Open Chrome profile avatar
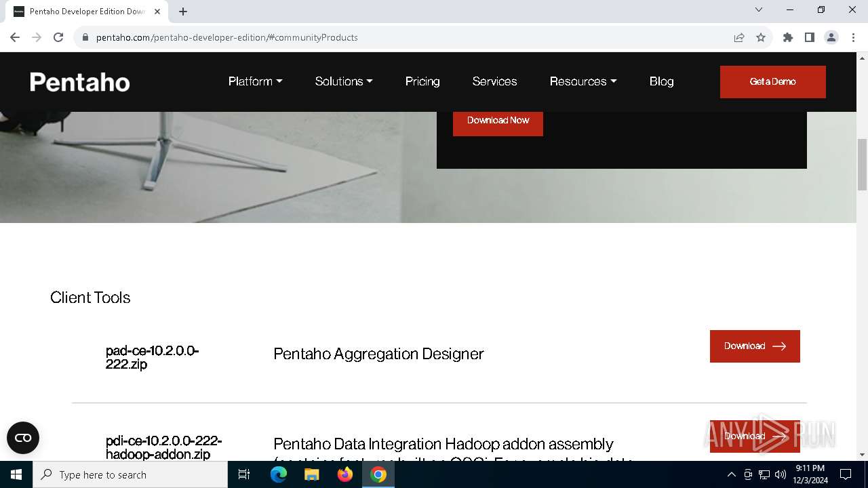Image resolution: width=868 pixels, height=488 pixels. click(831, 37)
